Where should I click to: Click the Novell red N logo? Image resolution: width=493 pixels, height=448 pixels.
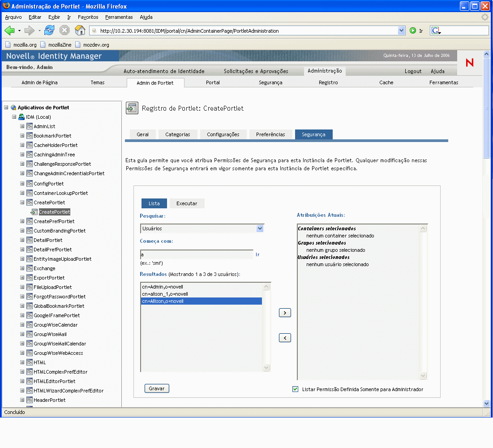pos(470,63)
